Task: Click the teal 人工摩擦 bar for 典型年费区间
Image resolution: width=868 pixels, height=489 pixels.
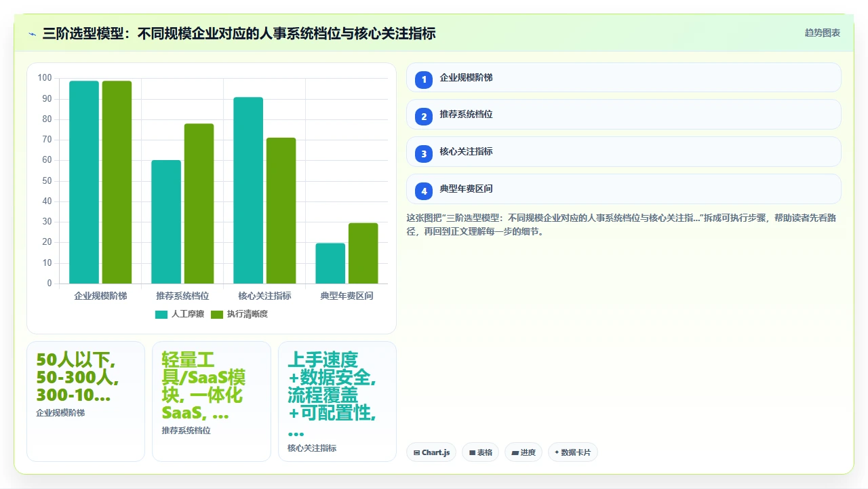Action: click(330, 263)
